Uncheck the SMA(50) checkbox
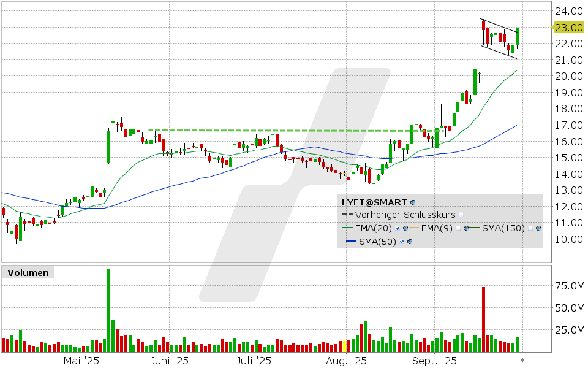This screenshot has width=588, height=368. click(402, 242)
